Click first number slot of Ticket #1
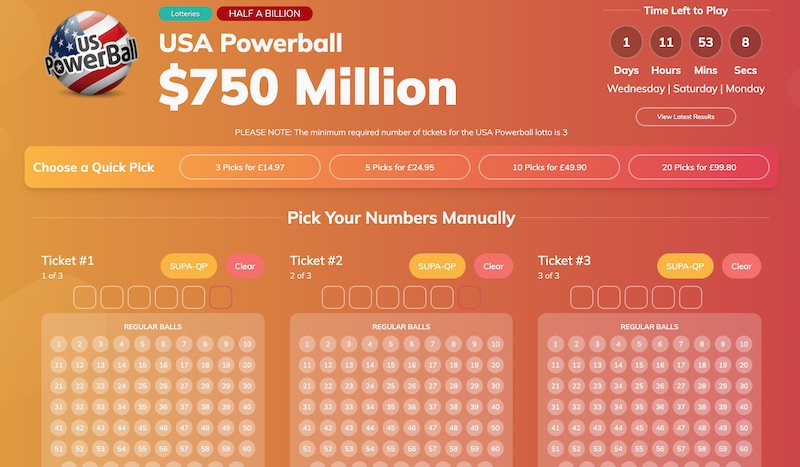Viewport: 800px width, 467px height. 85,297
